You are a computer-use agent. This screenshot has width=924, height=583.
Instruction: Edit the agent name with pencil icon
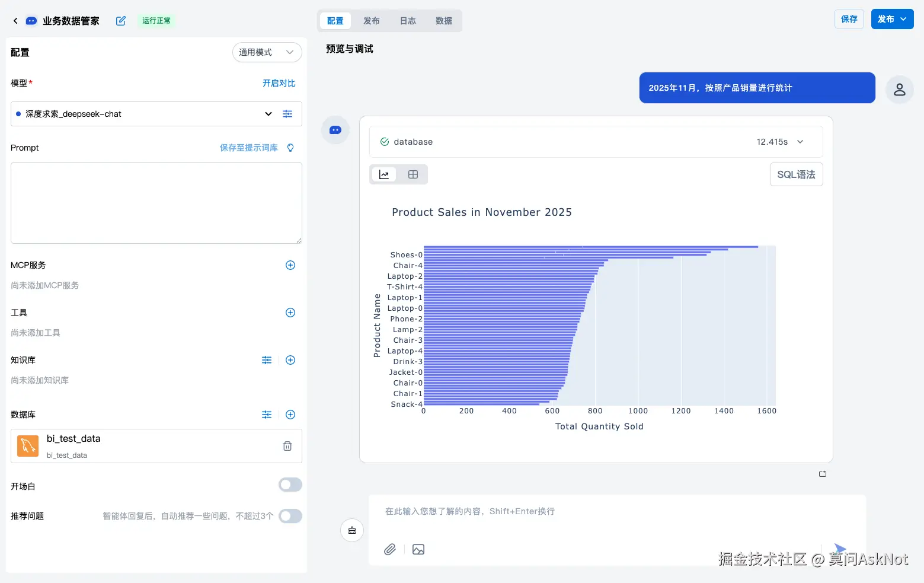point(121,21)
